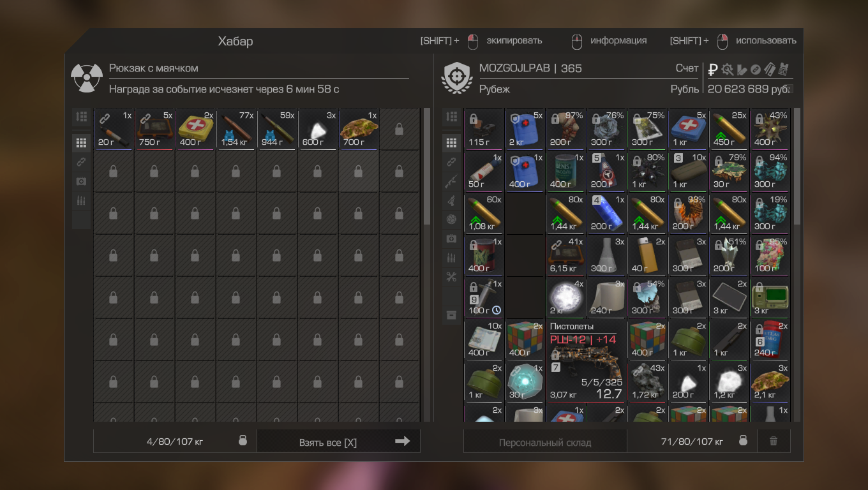Click the stash weight lock icon
Image resolution: width=868 pixels, height=490 pixels.
(742, 441)
